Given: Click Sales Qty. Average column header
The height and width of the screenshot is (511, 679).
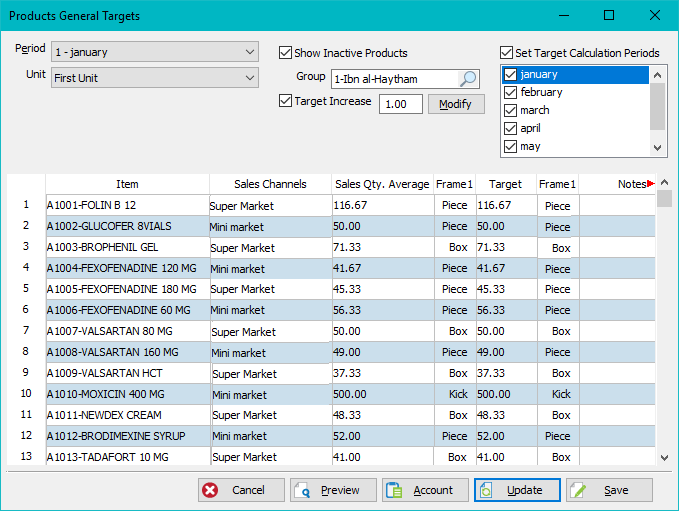Looking at the screenshot, I should [x=382, y=184].
